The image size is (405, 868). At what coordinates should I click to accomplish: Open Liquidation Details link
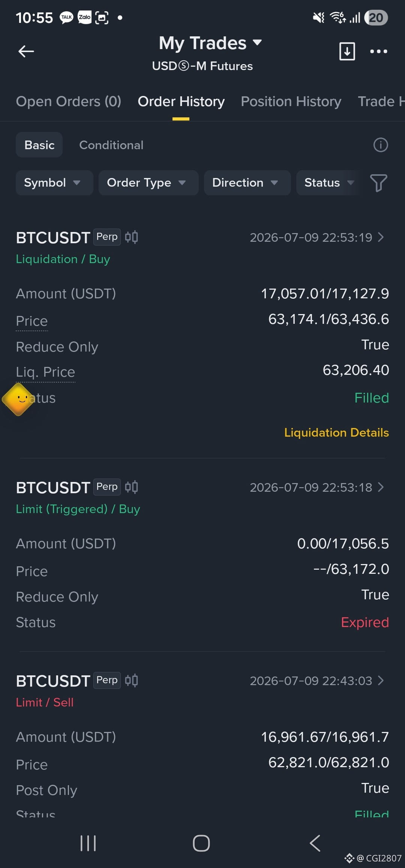(336, 433)
